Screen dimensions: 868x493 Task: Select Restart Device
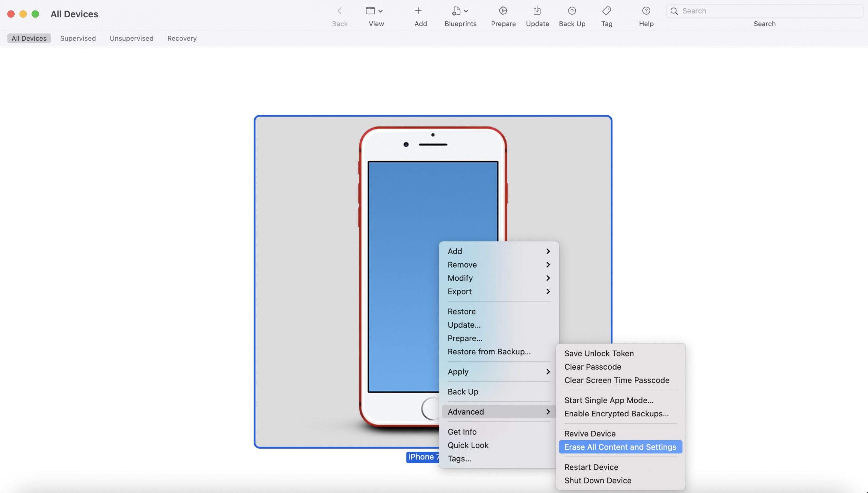tap(620, 467)
